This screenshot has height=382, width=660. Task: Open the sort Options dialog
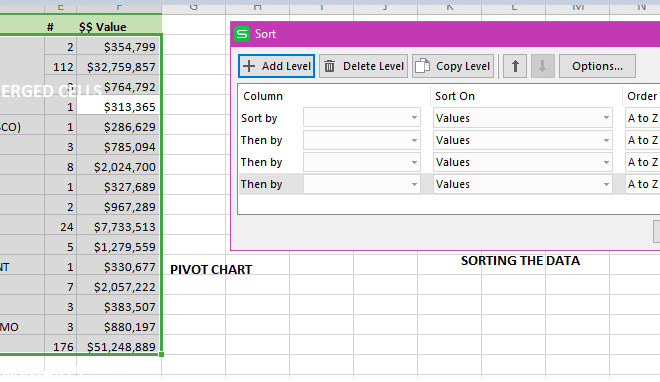point(597,66)
